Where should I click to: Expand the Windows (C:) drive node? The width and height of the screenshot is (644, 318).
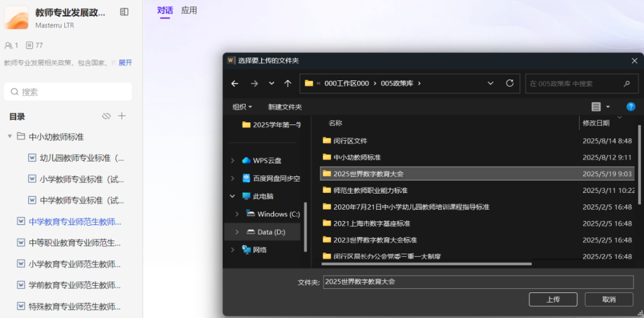point(237,214)
